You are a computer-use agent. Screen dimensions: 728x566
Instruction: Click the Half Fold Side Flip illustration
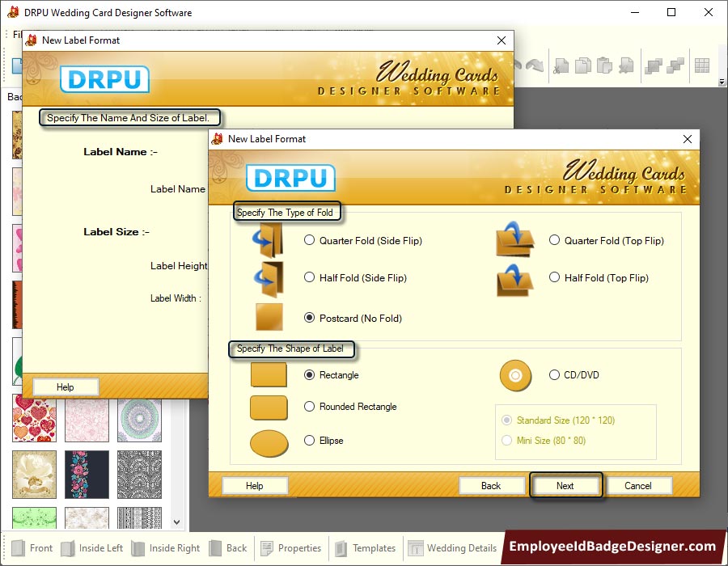269,278
